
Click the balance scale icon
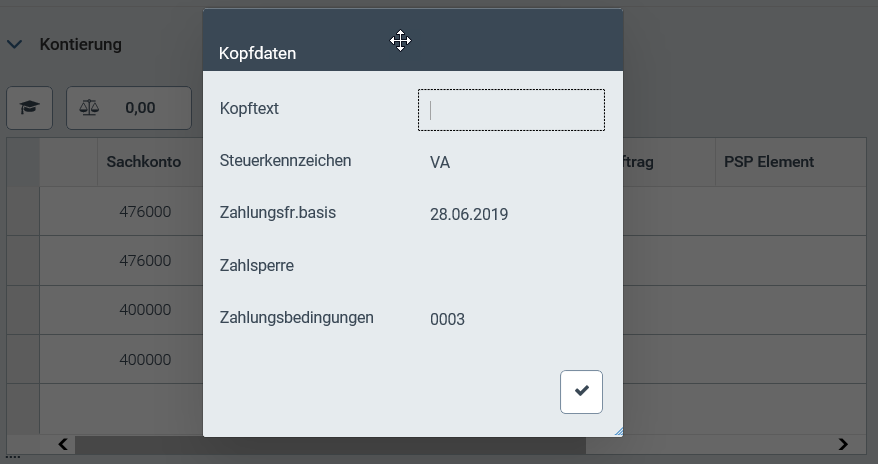[89, 108]
